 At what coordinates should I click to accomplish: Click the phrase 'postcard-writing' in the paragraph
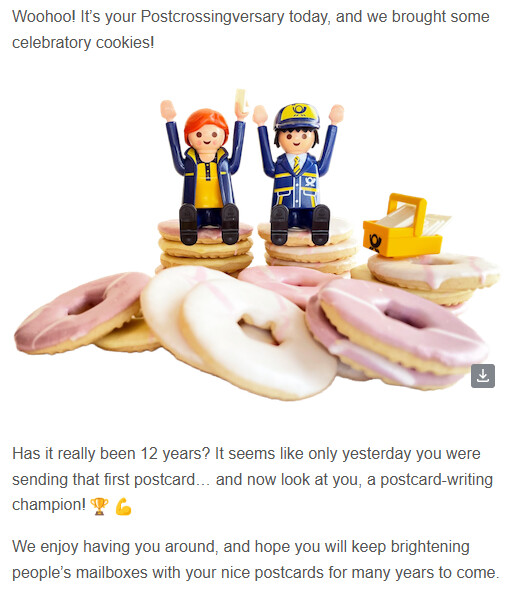pos(437,479)
